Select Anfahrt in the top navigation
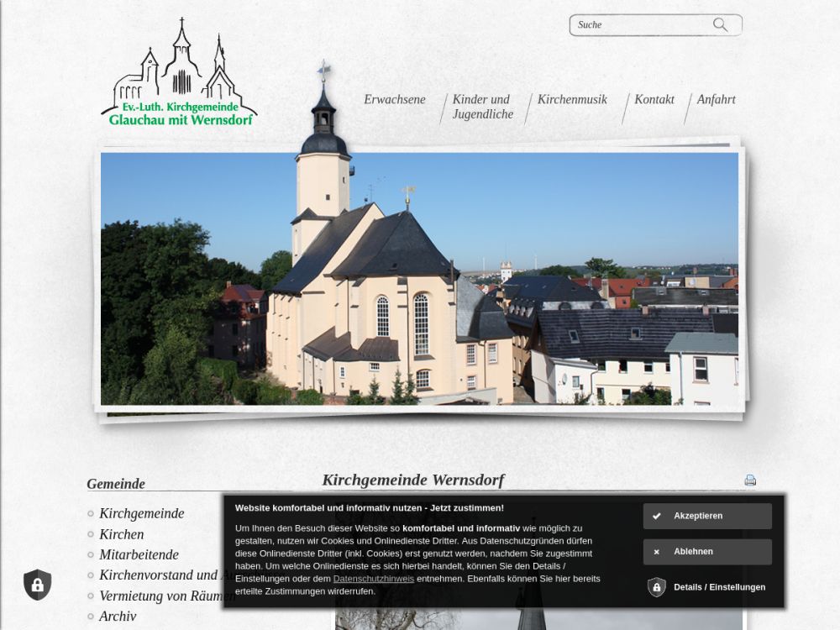Image resolution: width=840 pixels, height=630 pixels. pos(716,100)
